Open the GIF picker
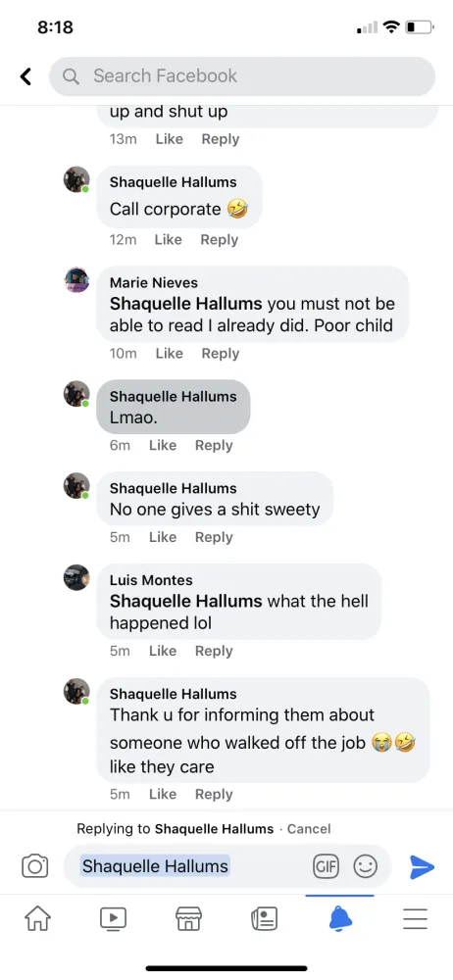This screenshot has width=453, height=980. tap(326, 866)
